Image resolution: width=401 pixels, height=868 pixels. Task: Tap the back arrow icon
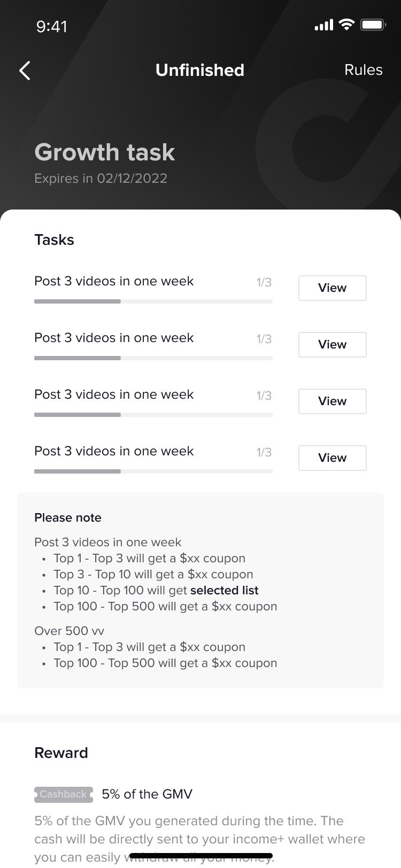[x=25, y=70]
